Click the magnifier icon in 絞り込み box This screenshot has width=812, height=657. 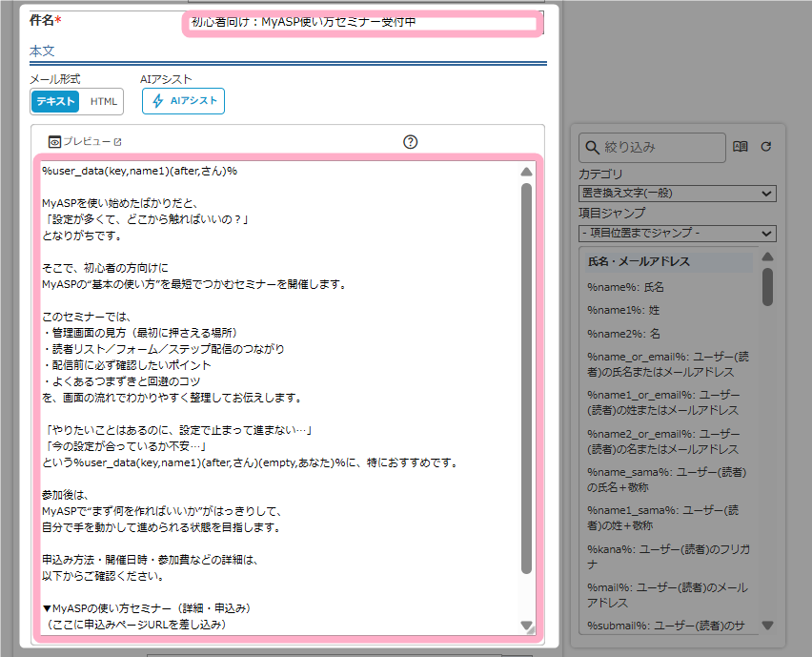592,148
